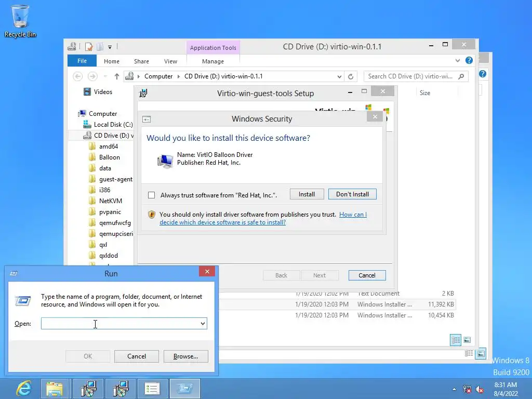This screenshot has height=399, width=532.
Task: Go up one folder level arrow
Action: click(x=117, y=76)
